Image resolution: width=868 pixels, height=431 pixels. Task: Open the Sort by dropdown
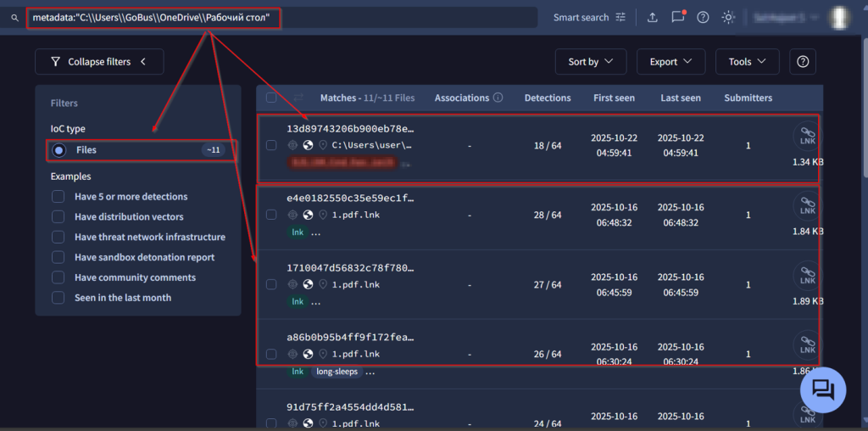pos(591,61)
